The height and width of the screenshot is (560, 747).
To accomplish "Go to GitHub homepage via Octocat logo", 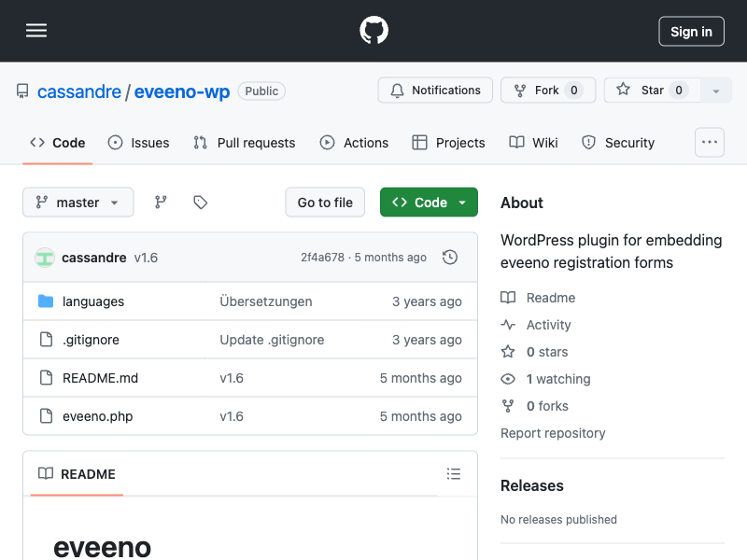I will [x=373, y=31].
